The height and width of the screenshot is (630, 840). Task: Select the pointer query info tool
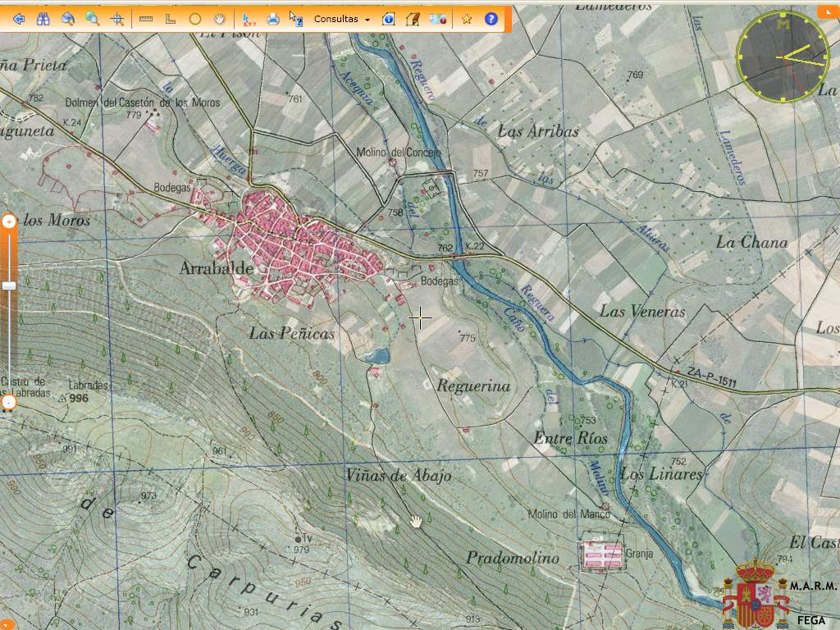point(296,19)
